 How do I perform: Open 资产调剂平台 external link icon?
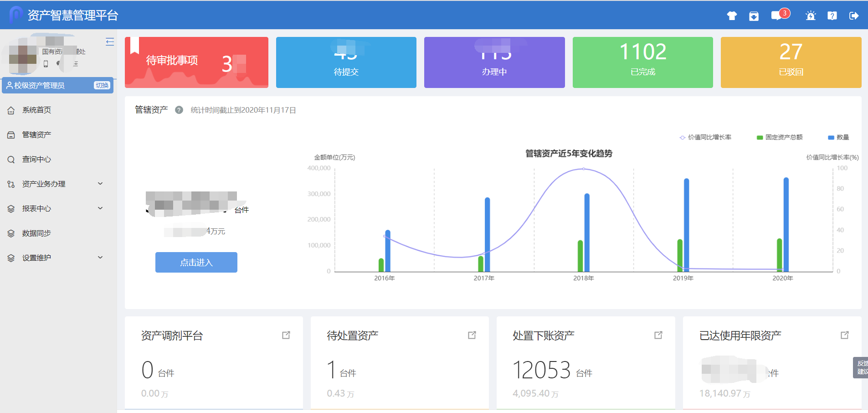point(286,335)
